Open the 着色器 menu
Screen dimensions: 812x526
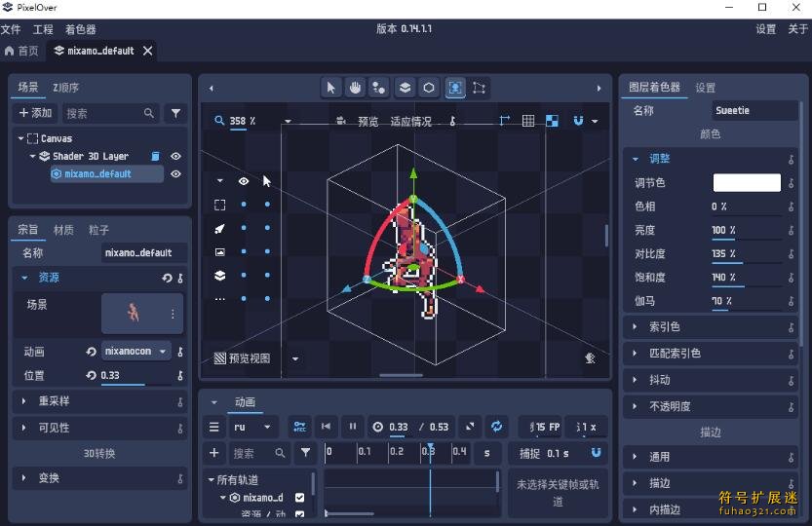coord(81,29)
